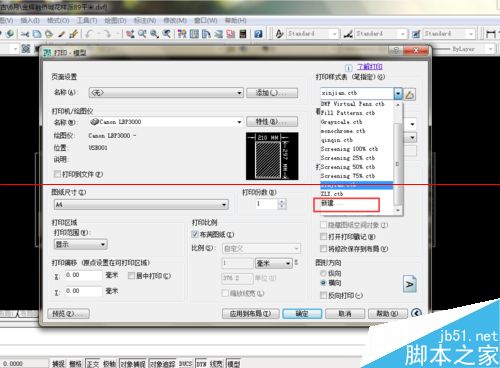Click the Redo arrow icon
Screen dimensions: 500x368
click(x=107, y=34)
